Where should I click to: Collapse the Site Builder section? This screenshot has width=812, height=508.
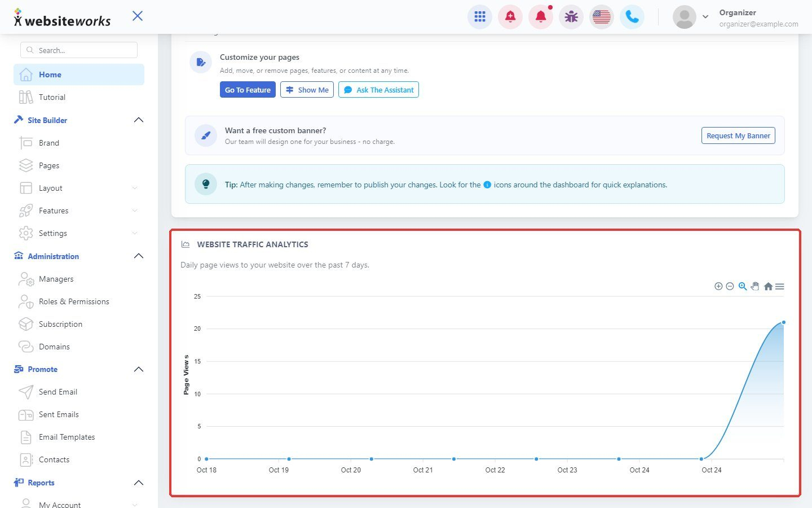[x=139, y=120]
